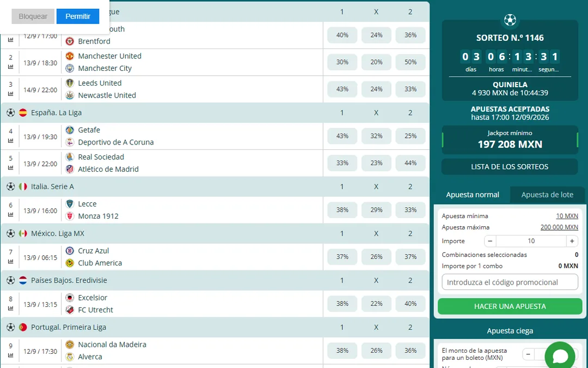This screenshot has width=588, height=368.
Task: Click FC Utrecht club crest
Action: 70,310
